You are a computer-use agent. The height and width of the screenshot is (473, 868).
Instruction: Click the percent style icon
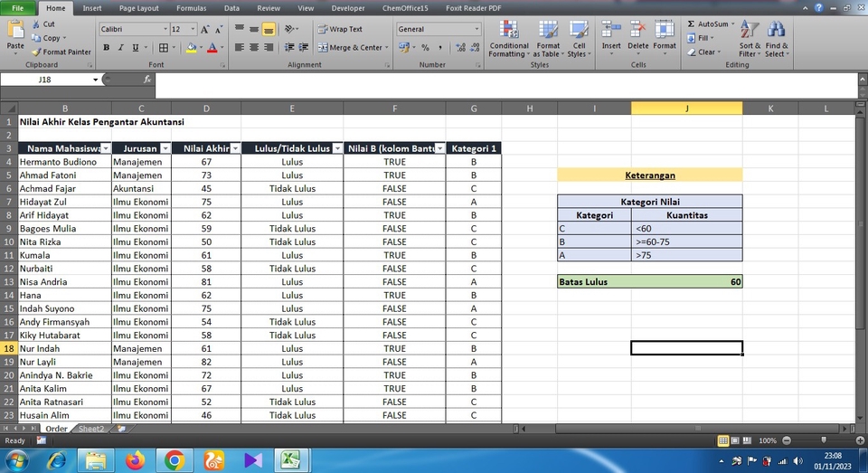(425, 48)
